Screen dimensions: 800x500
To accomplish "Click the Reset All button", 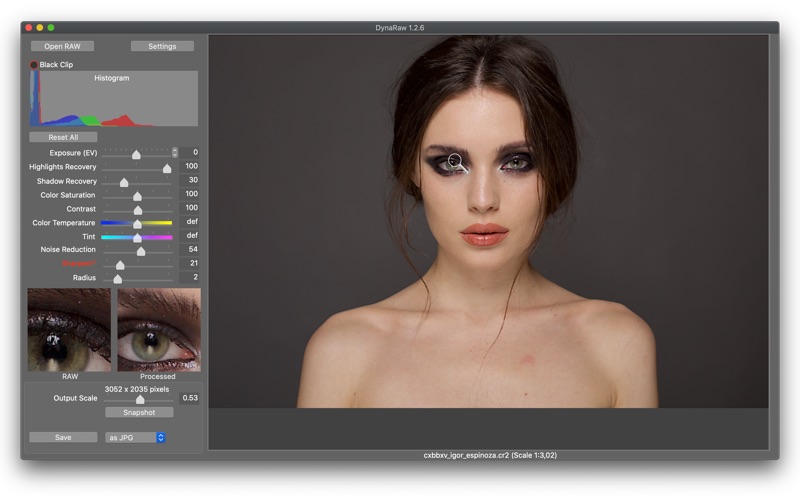I will (x=63, y=137).
